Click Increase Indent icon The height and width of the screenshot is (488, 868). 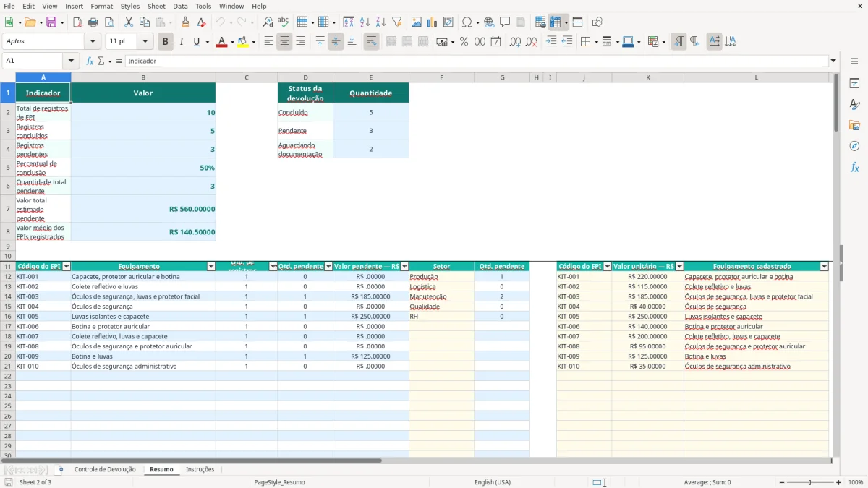point(551,42)
